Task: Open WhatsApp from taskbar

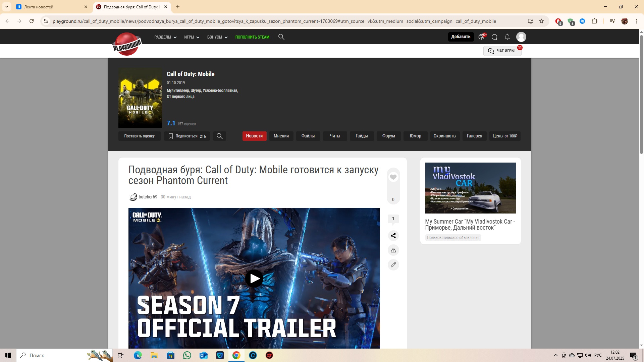Action: coord(187,355)
